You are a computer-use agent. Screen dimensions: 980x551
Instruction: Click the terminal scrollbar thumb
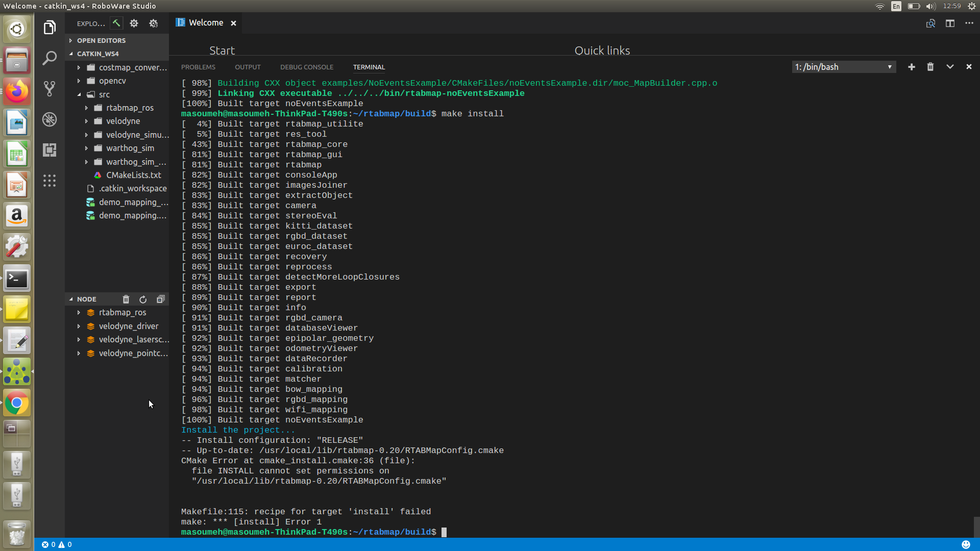[976, 527]
